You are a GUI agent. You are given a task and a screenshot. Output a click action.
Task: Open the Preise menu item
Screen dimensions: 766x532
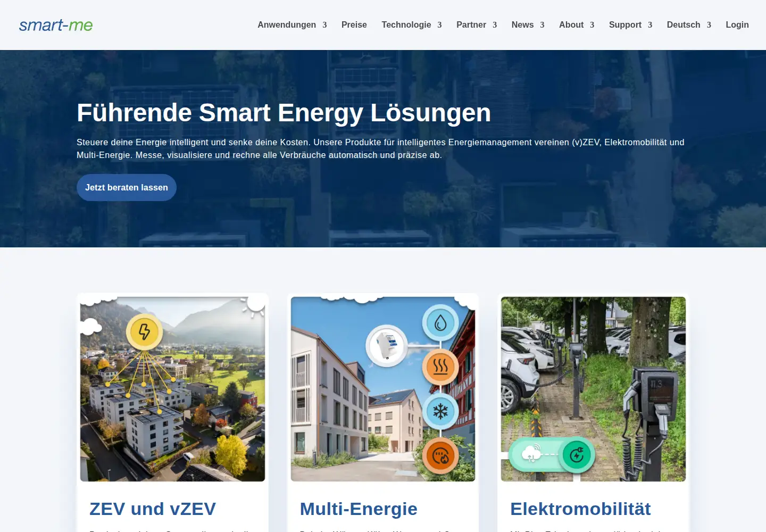click(x=354, y=25)
